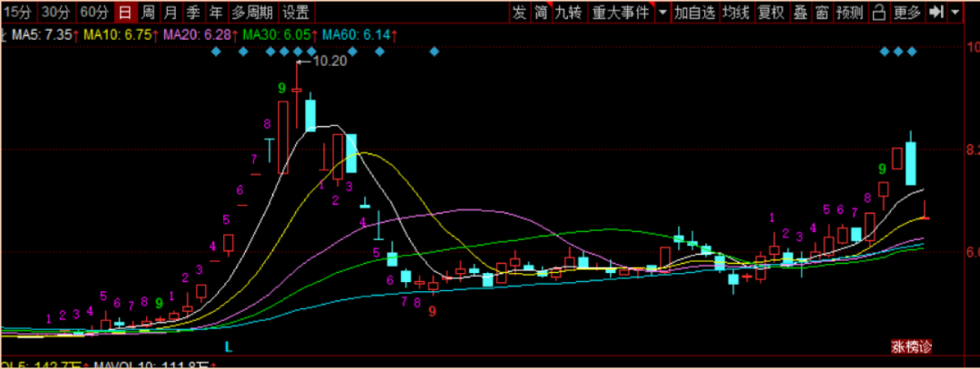Toggle the padlock lock icon

point(879,12)
